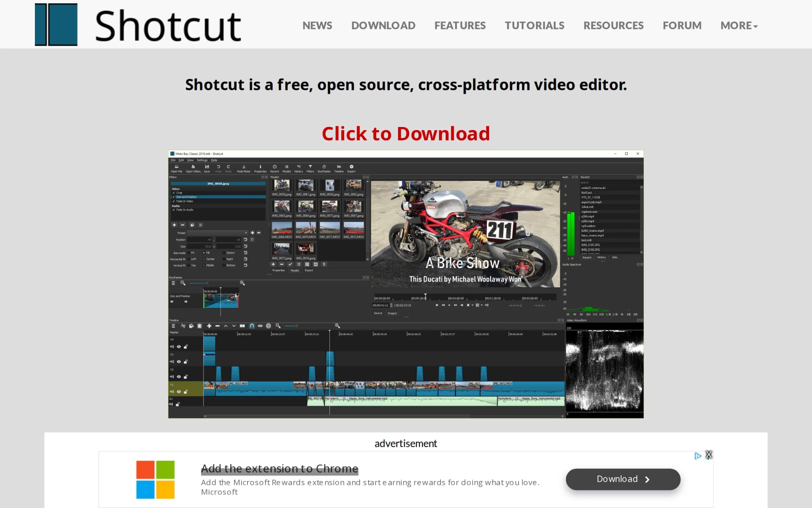
Task: Open the player zoom dropdown arrow
Action: (x=472, y=305)
